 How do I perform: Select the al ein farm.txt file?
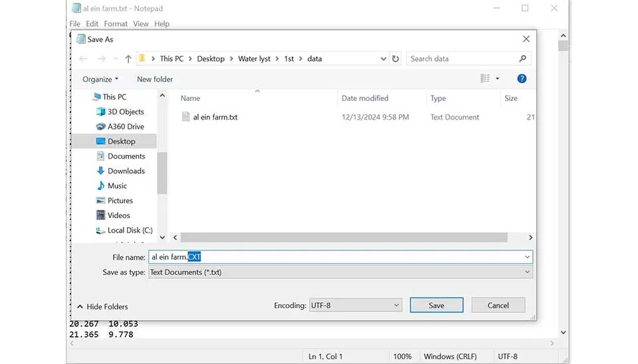point(215,117)
